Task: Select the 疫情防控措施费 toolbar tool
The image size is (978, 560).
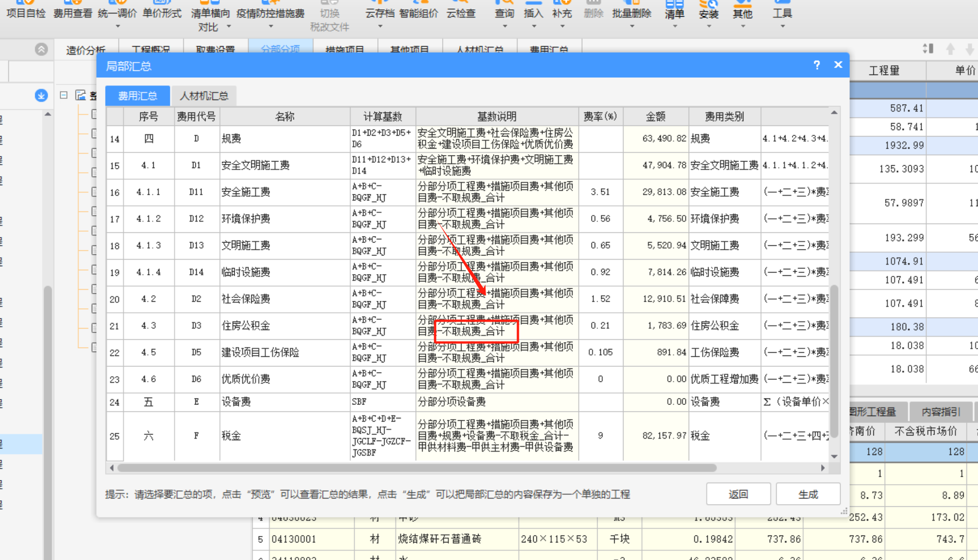Action: coord(270,13)
